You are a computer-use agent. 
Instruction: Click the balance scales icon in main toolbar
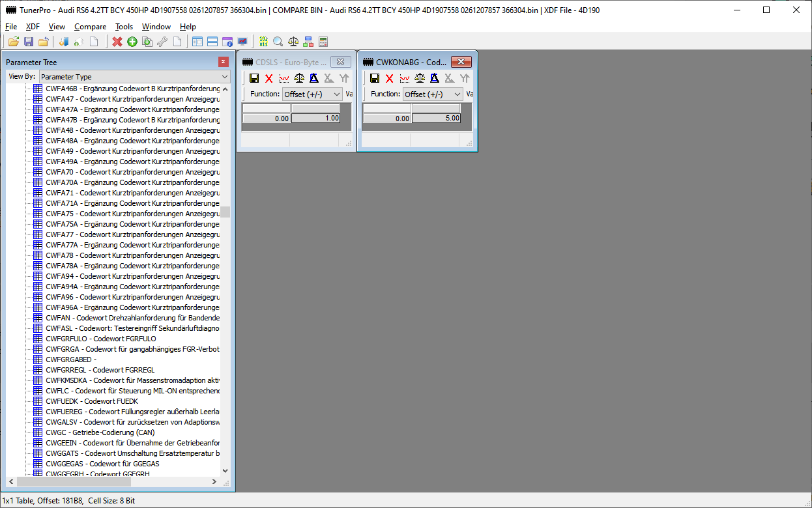pyautogui.click(x=293, y=42)
